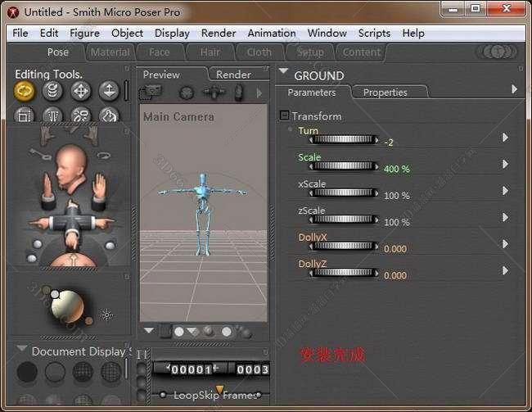Image resolution: width=532 pixels, height=412 pixels.
Task: Select the Color/paint bucket tool
Action: tap(109, 115)
